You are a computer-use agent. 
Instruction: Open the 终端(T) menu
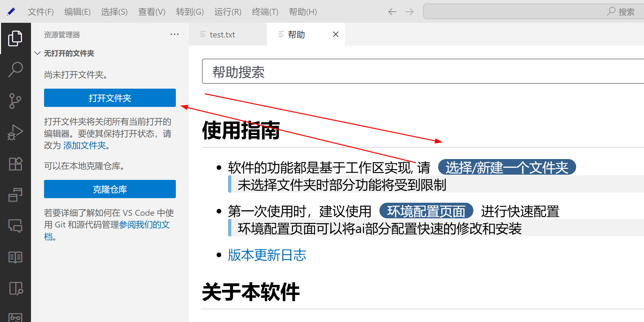pos(265,12)
